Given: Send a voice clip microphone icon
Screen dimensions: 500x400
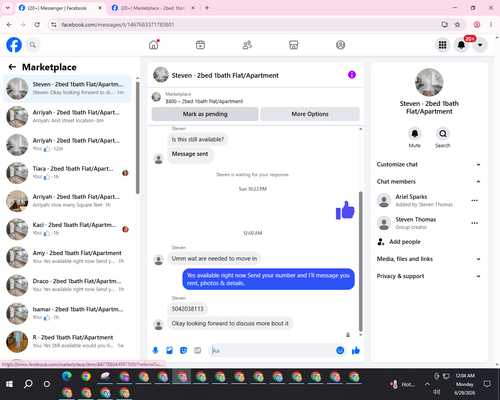Looking at the screenshot, I should point(155,350).
